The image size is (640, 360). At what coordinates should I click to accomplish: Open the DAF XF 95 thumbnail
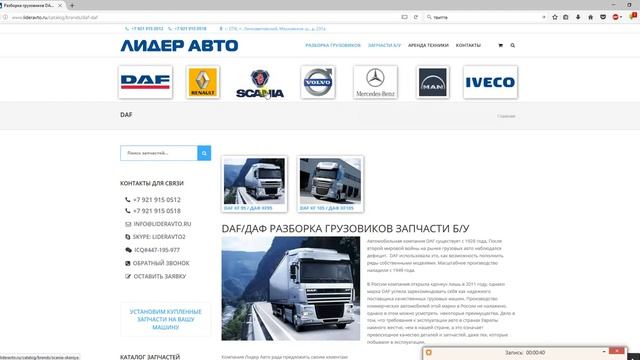254,181
